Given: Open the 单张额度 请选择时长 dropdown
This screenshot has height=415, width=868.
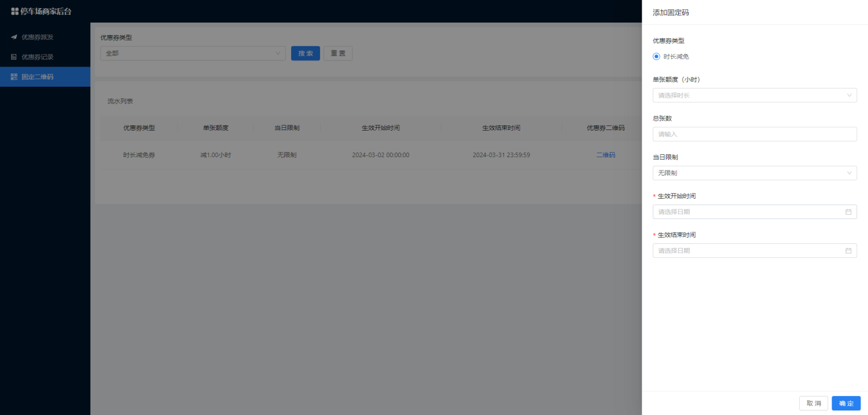Looking at the screenshot, I should (755, 95).
